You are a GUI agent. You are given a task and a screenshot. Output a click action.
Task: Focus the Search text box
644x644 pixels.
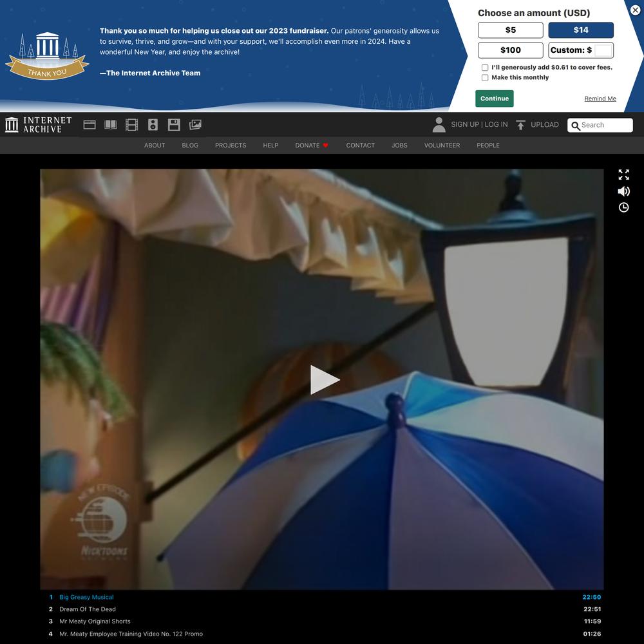(600, 126)
